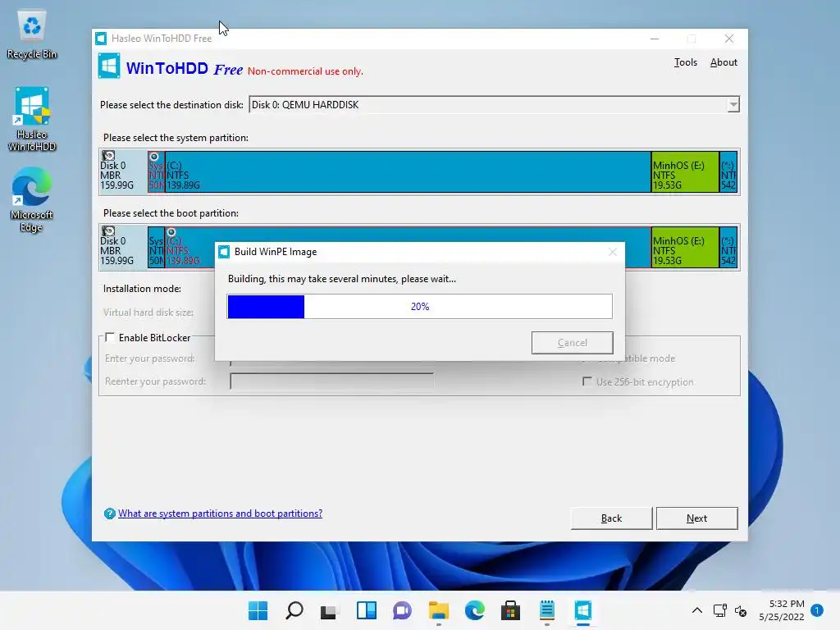
Task: Click the Next button
Action: (x=696, y=518)
